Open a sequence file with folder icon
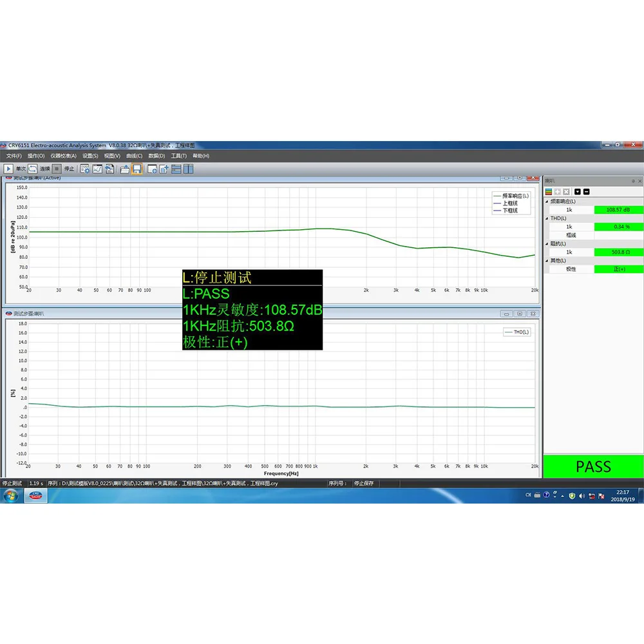644x644 pixels. coord(124,169)
